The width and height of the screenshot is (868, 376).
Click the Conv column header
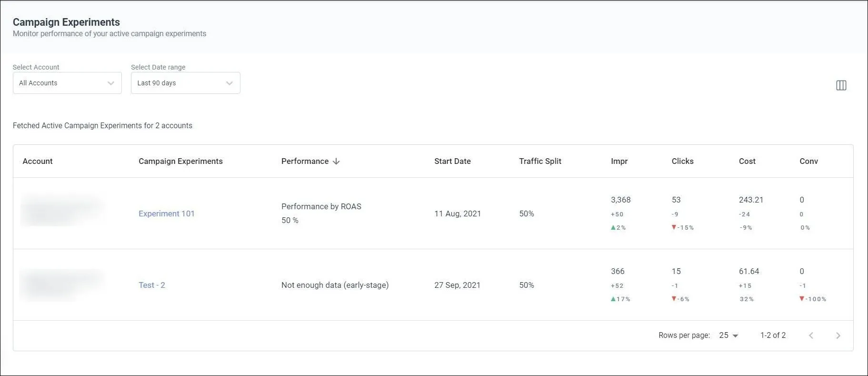pyautogui.click(x=808, y=161)
